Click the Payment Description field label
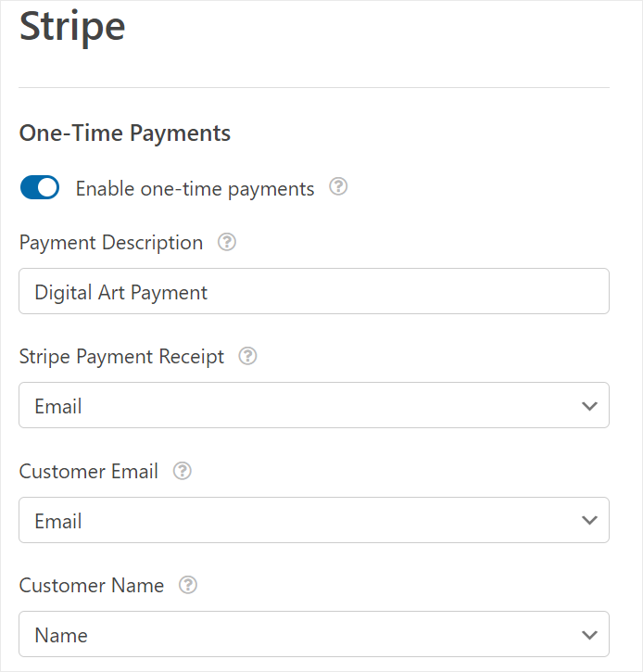 pyautogui.click(x=111, y=243)
